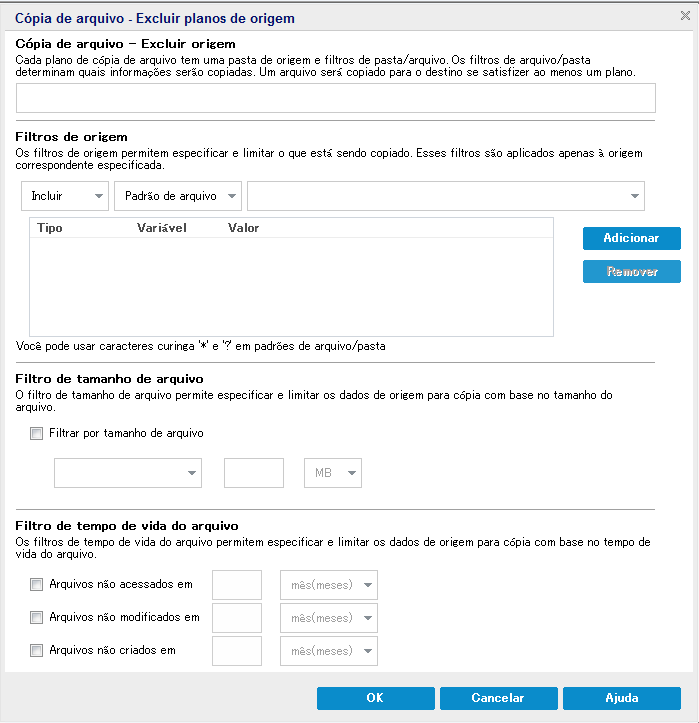The width and height of the screenshot is (699, 723).
Task: Click the origem path input field
Action: click(x=335, y=98)
